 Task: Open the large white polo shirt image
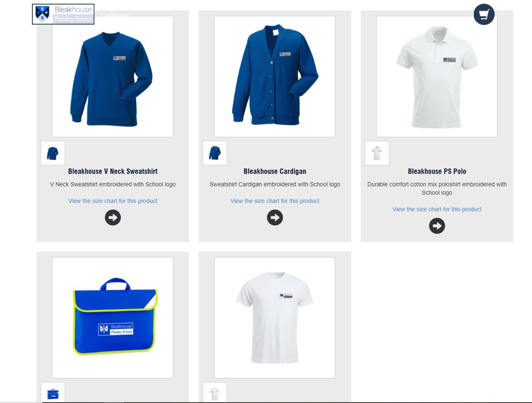tap(437, 77)
